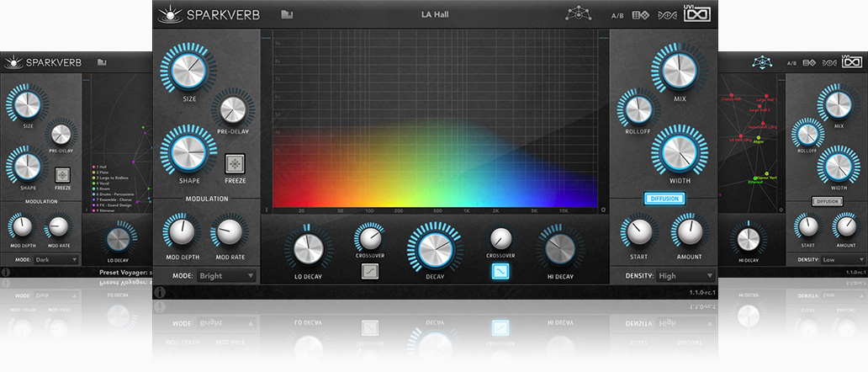Toggle the blue high crossover filter button
The image size is (868, 372).
coord(500,270)
